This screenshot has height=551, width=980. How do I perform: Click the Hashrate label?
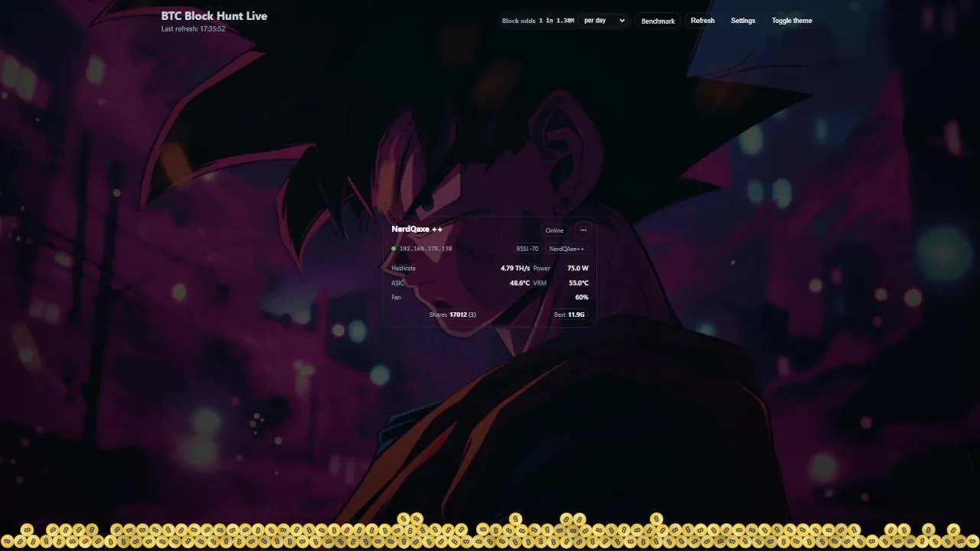pyautogui.click(x=403, y=269)
